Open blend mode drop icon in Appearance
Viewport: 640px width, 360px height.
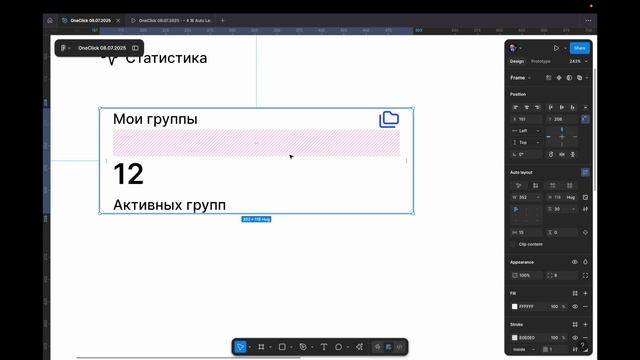pyautogui.click(x=585, y=262)
